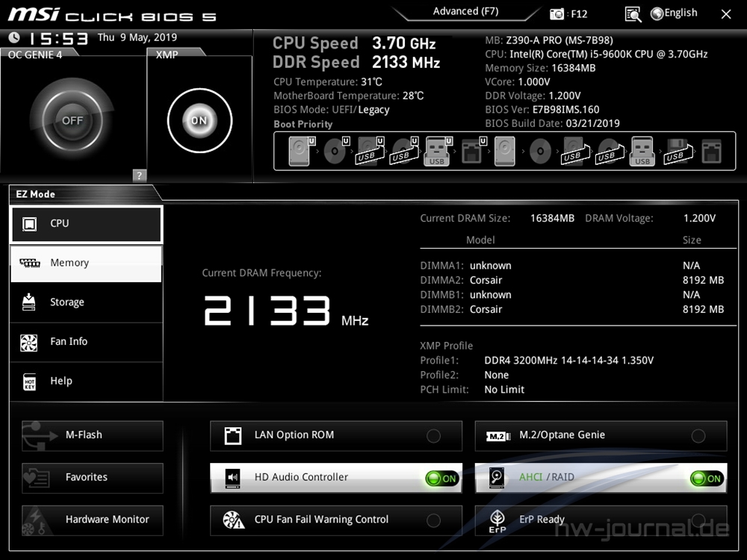747x560 pixels.
Task: Select the UEFI USB CD/DVD boot icon
Action: point(404,151)
